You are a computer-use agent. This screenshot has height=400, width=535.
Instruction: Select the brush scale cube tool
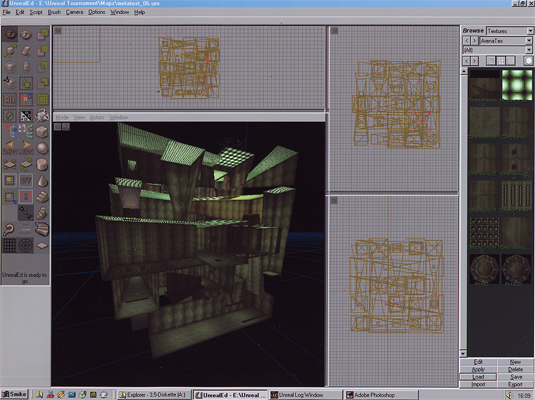pyautogui.click(x=10, y=67)
